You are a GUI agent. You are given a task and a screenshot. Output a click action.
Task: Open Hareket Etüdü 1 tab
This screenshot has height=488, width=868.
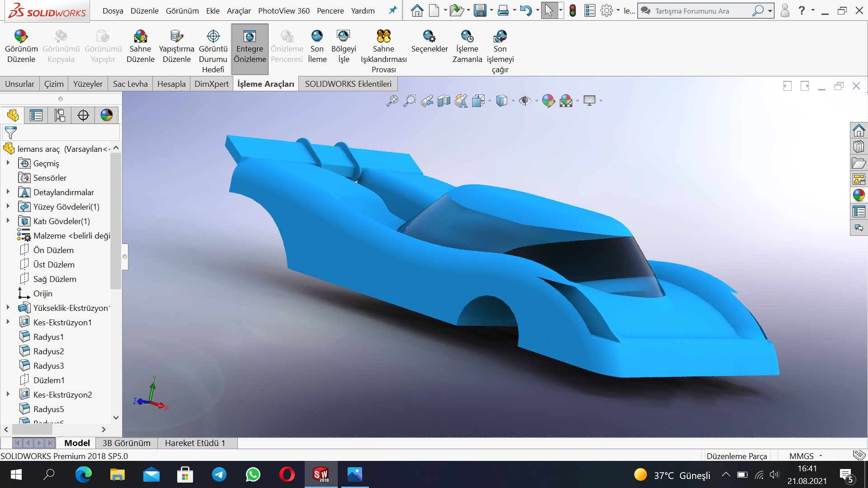coord(195,443)
